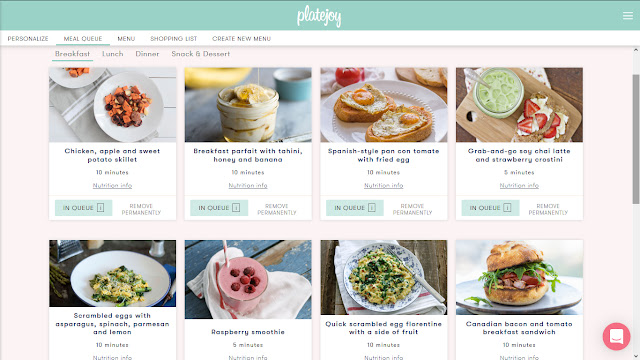
Task: Toggle In Queue for soy chai latte crostini
Action: click(490, 208)
